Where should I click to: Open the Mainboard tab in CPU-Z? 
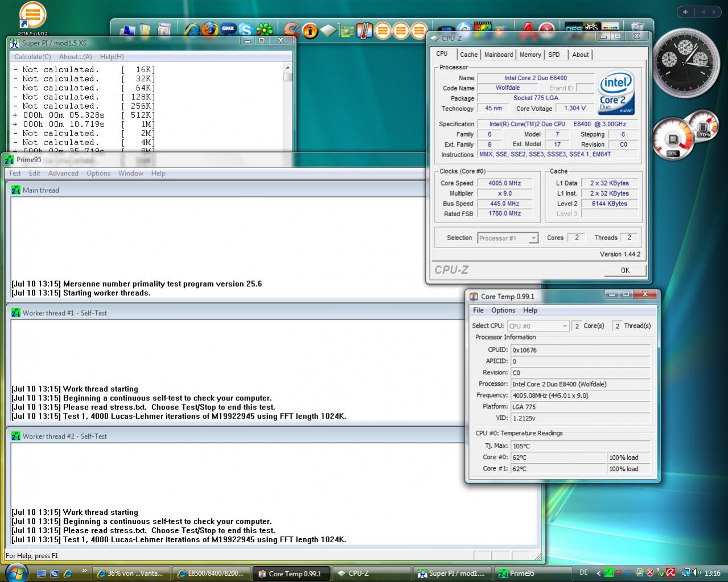499,55
